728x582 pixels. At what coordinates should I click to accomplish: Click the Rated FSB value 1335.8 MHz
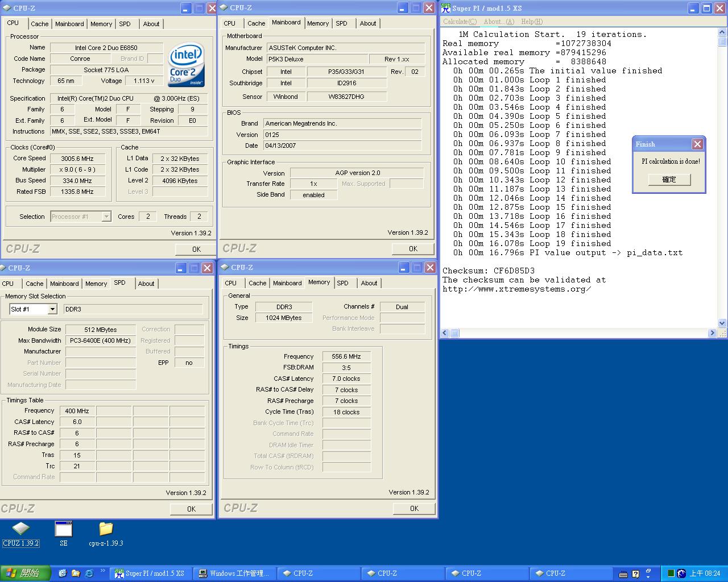click(77, 192)
